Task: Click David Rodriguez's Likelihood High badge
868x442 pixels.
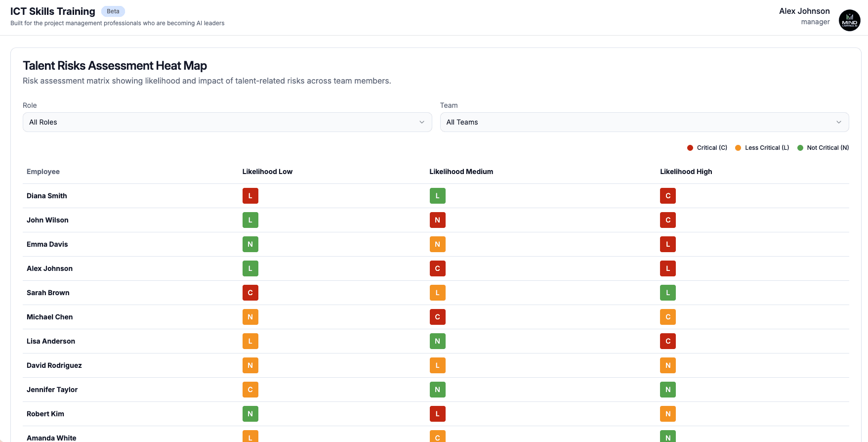Action: point(668,365)
